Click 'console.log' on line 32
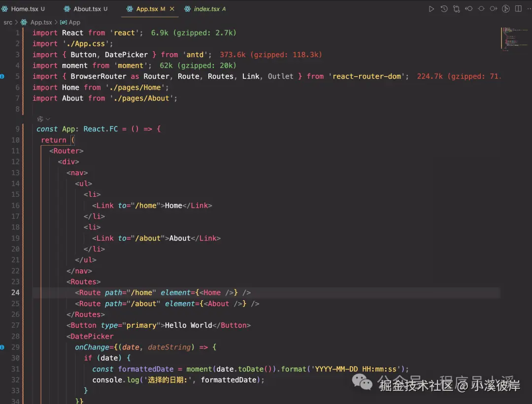The height and width of the screenshot is (404, 532). click(x=116, y=380)
